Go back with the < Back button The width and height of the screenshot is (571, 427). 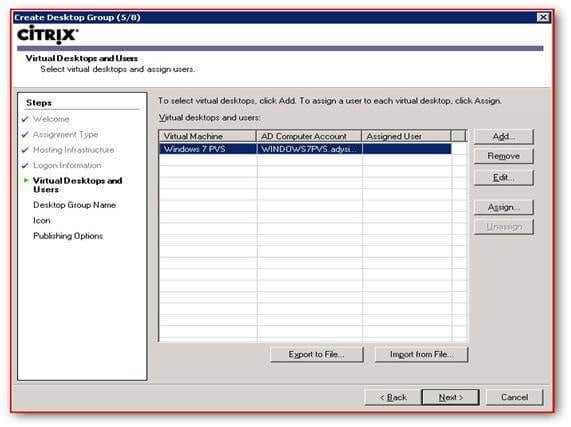pyautogui.click(x=393, y=397)
